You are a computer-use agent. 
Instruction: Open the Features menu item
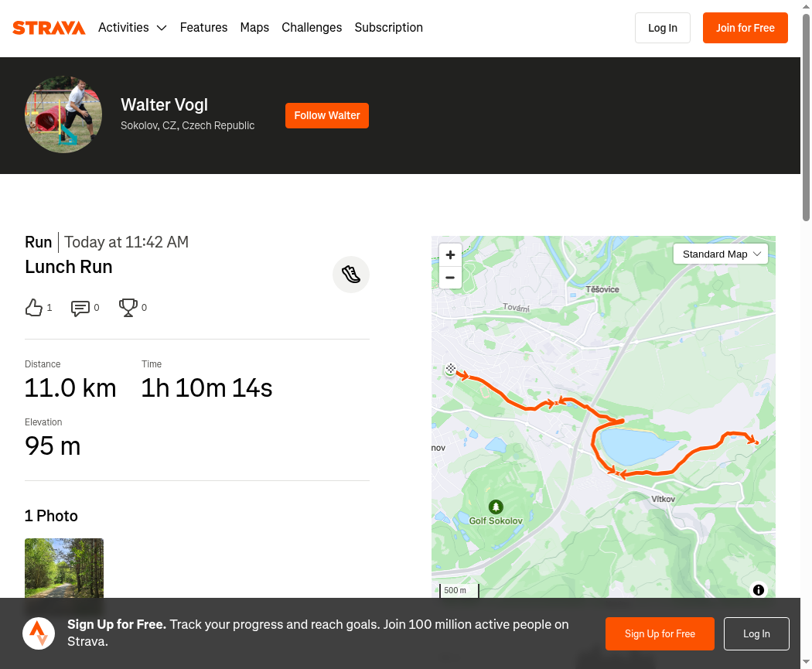tap(203, 27)
